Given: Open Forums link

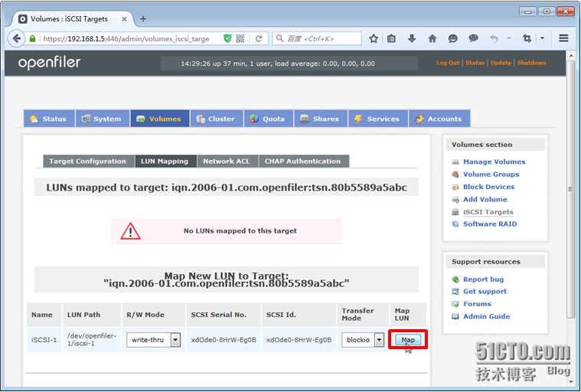Looking at the screenshot, I should (477, 304).
